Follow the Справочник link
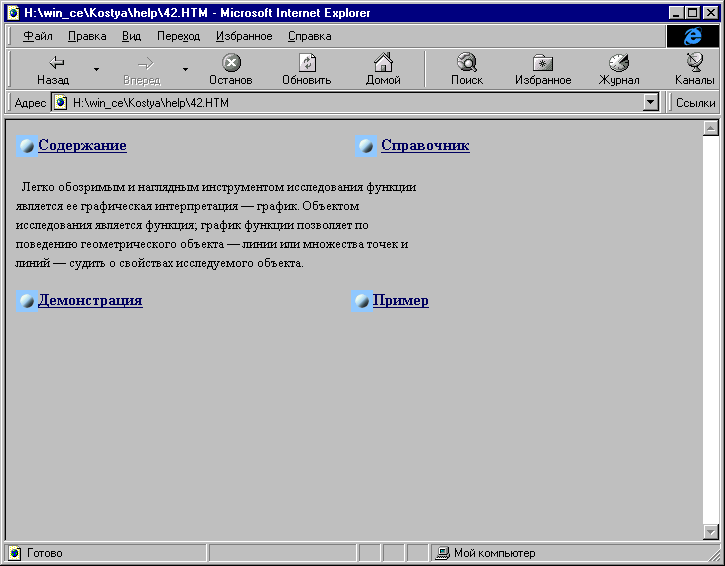The image size is (725, 566). click(425, 146)
